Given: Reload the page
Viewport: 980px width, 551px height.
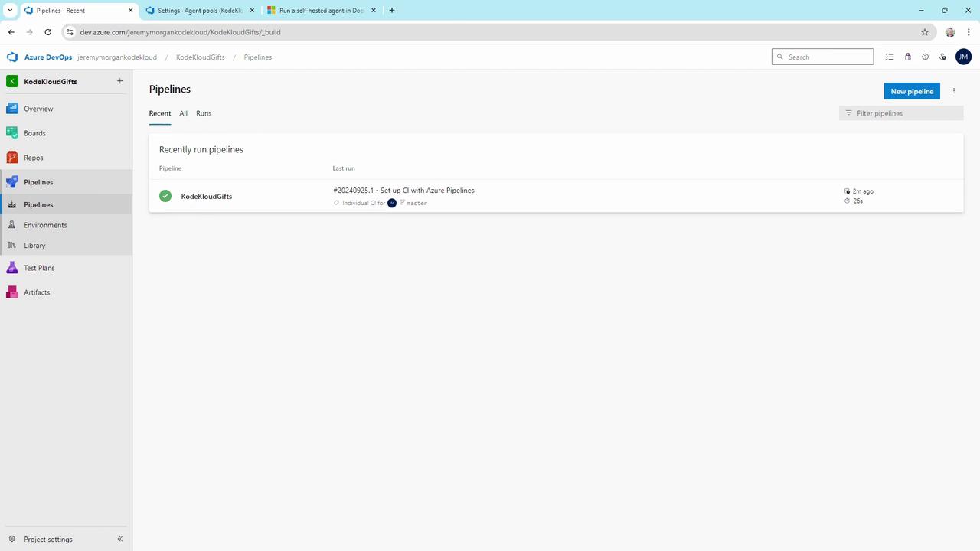Looking at the screenshot, I should click(x=48, y=32).
